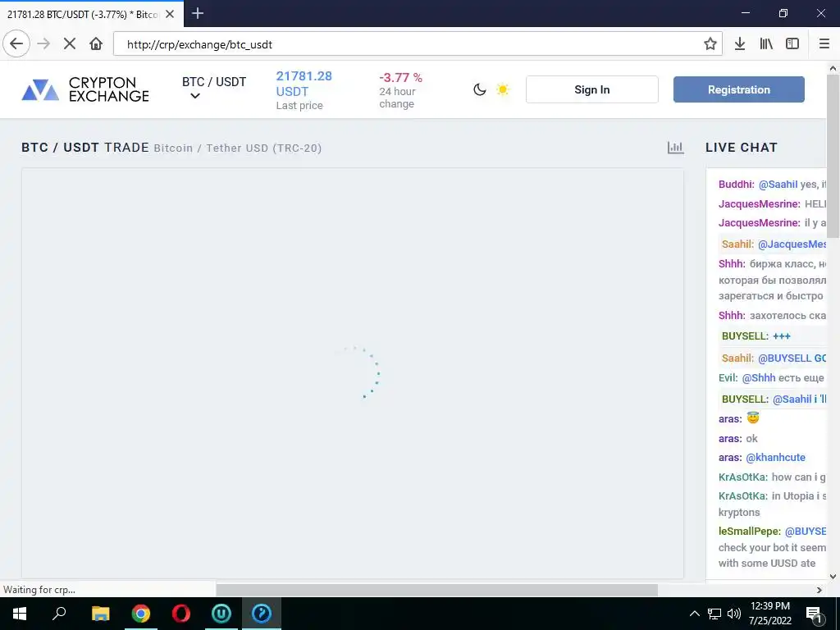Open the browser library

tap(766, 44)
